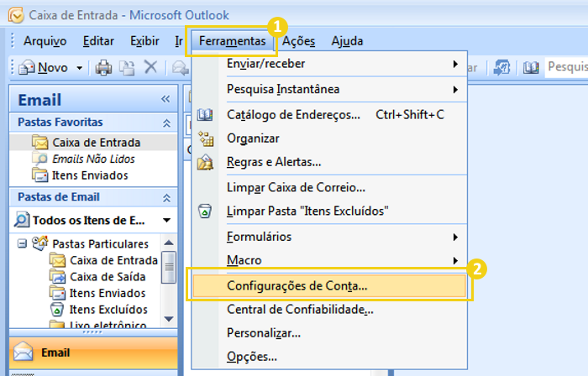
Task: Click the Move to folder toolbar icon
Action: pos(127,68)
